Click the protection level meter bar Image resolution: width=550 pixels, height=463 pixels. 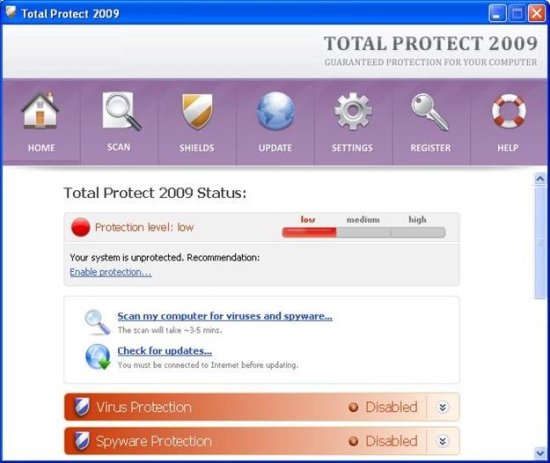364,232
